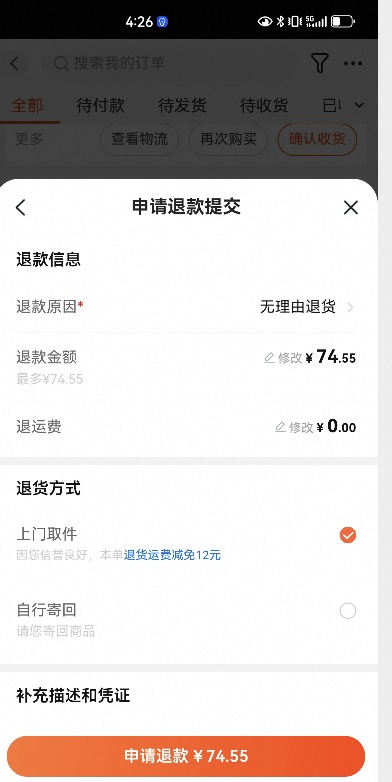Go back using the refund sheet back arrow
The height and width of the screenshot is (782, 392).
pyautogui.click(x=20, y=207)
